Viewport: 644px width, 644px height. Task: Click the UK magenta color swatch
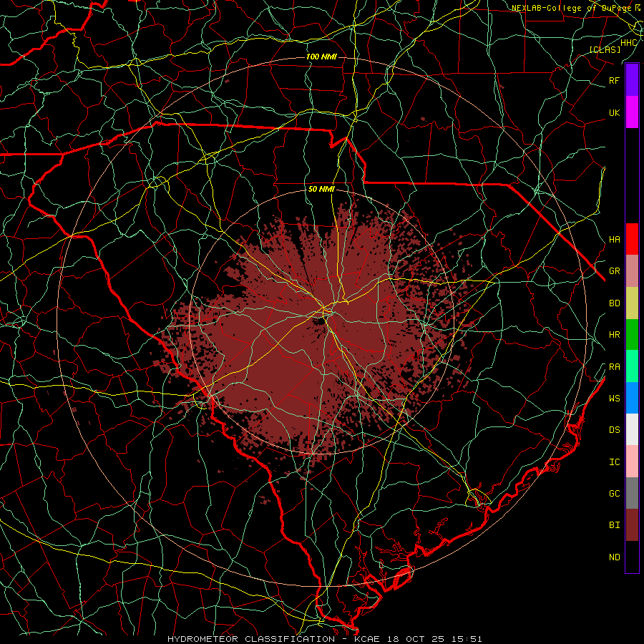[x=632, y=112]
